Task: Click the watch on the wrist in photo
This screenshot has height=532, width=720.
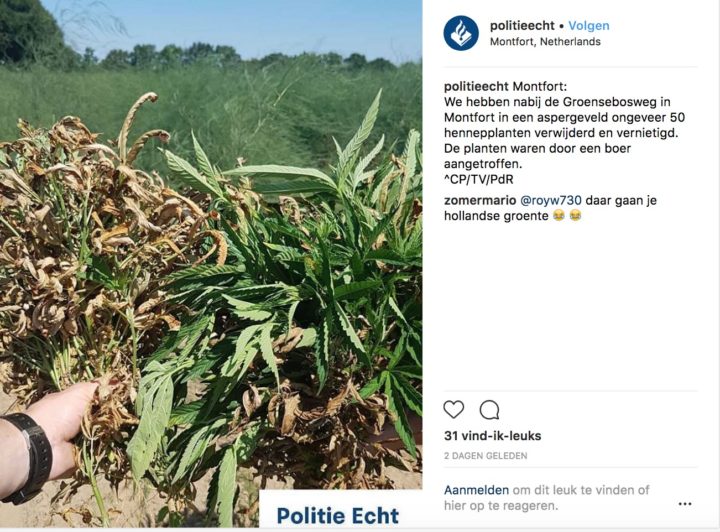Action: [x=28, y=457]
